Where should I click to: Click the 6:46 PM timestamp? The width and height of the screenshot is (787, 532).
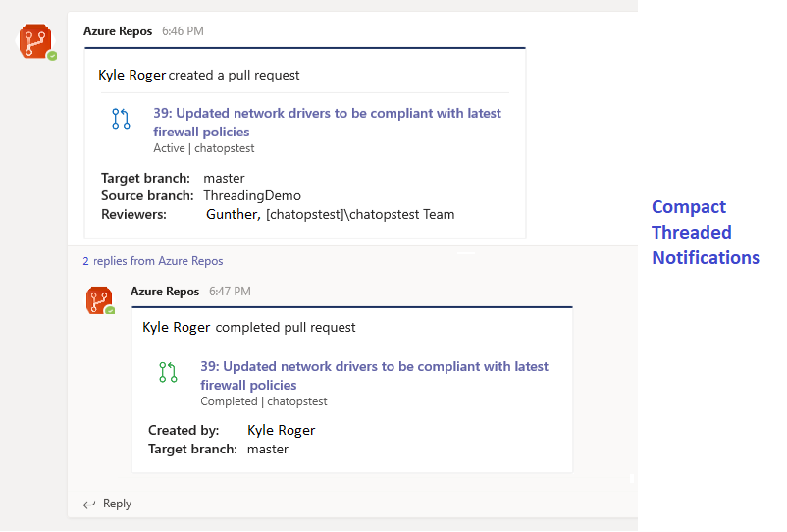tap(183, 31)
